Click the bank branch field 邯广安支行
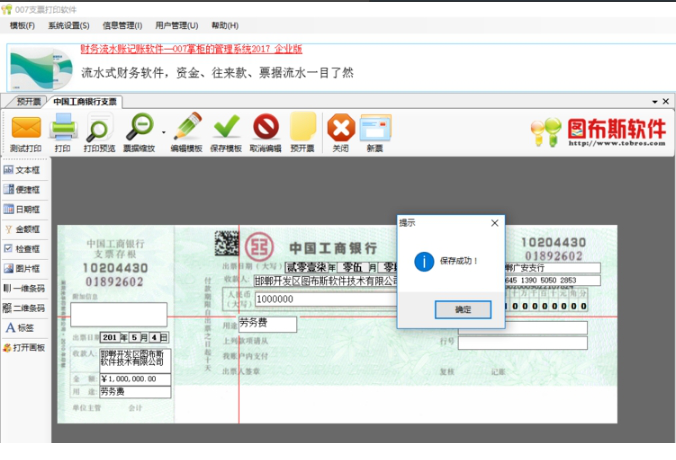 (553, 268)
